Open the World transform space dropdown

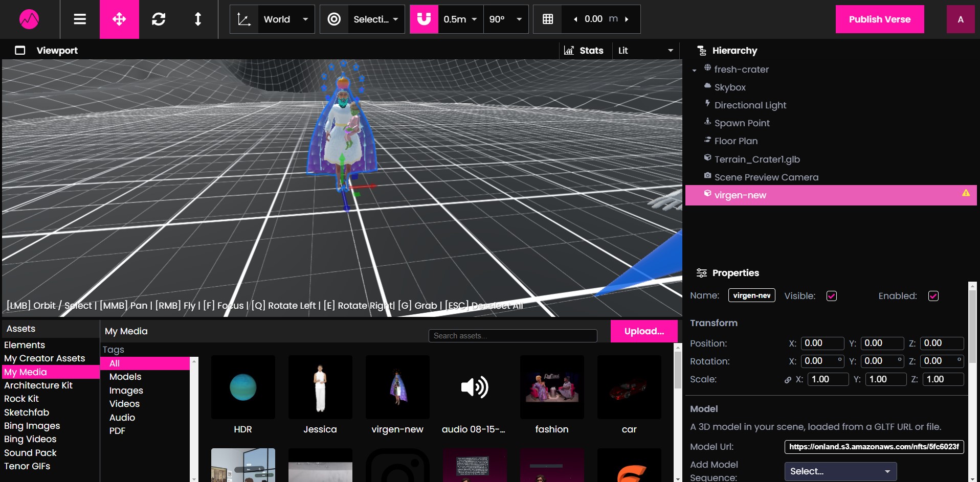[x=286, y=19]
